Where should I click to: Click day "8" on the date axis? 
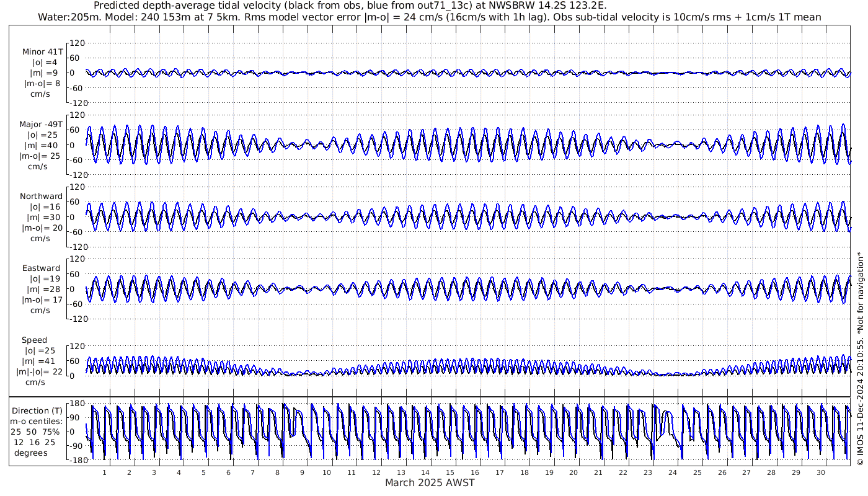pos(278,472)
